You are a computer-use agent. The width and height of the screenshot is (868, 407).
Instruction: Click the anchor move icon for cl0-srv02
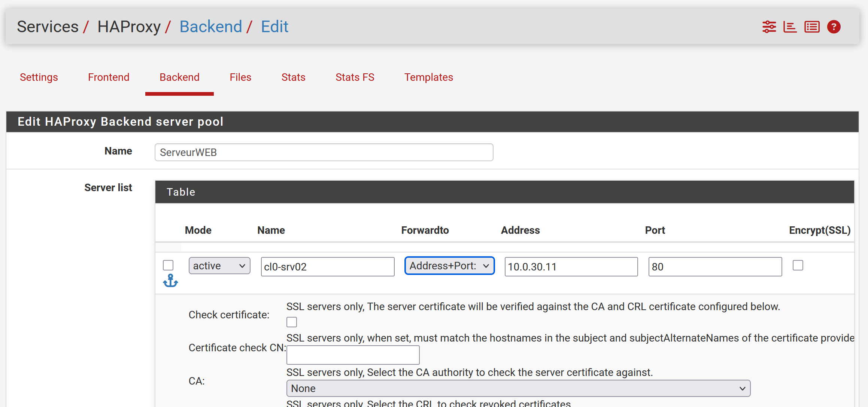(x=170, y=281)
